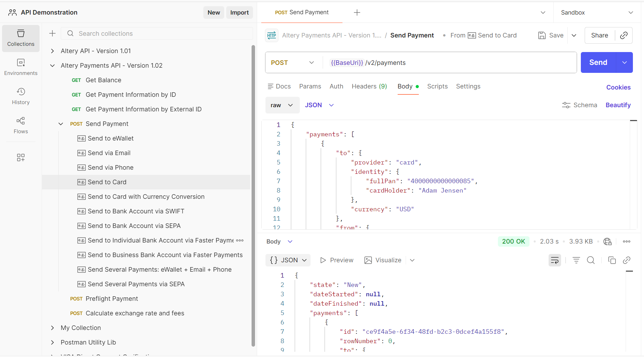Click the Visualize image icon
Image resolution: width=644 pixels, height=357 pixels.
(x=368, y=260)
